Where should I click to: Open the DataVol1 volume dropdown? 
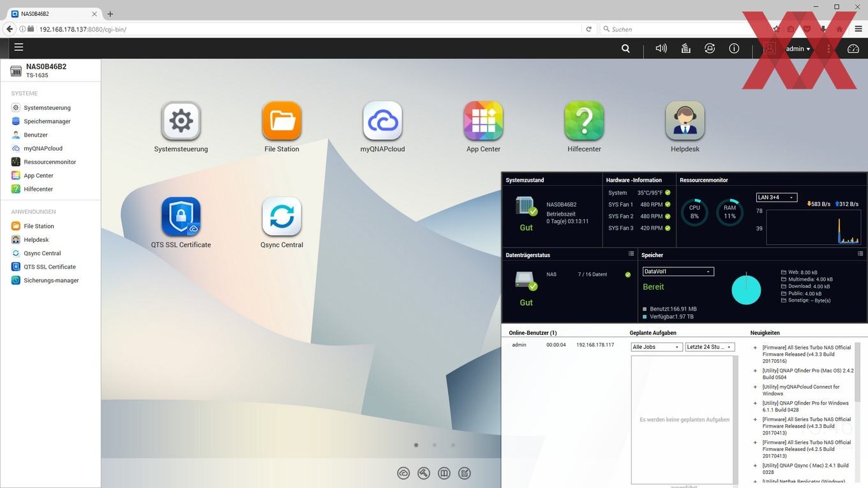point(678,271)
